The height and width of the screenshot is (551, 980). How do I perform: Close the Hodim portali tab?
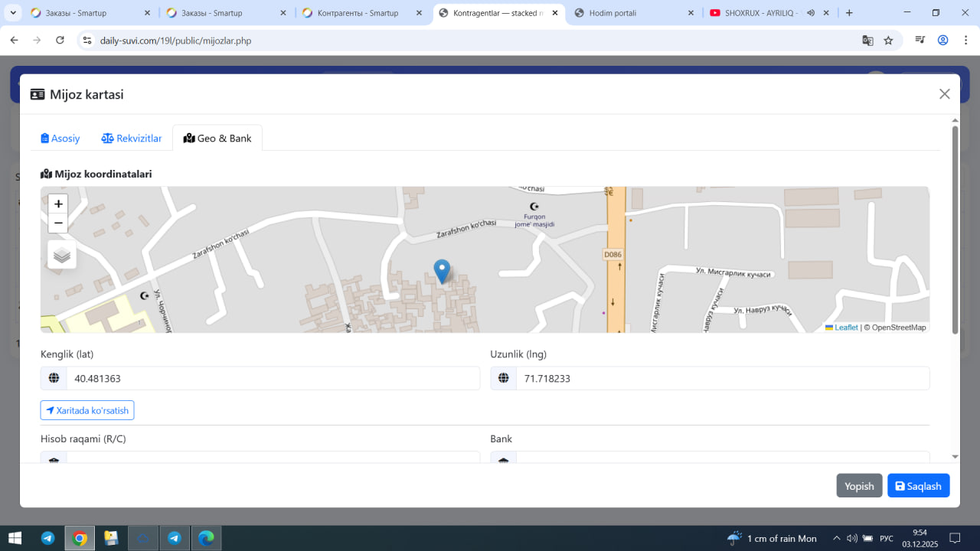pos(691,13)
